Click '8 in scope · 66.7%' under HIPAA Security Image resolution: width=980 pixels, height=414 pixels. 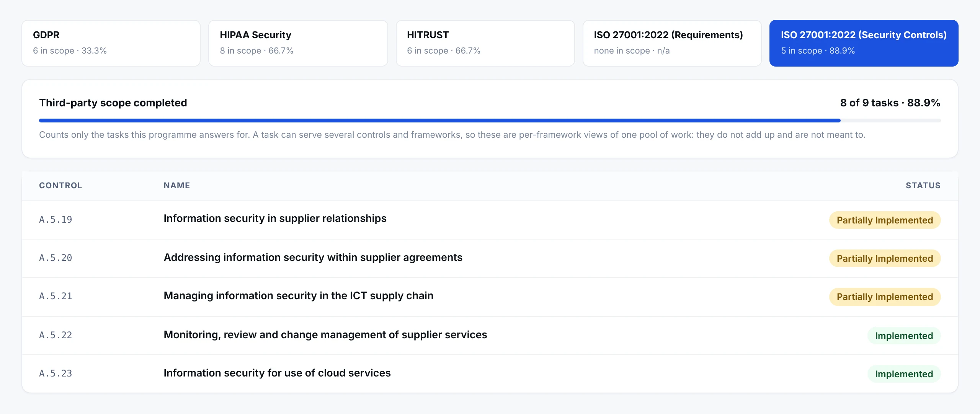[x=256, y=51]
